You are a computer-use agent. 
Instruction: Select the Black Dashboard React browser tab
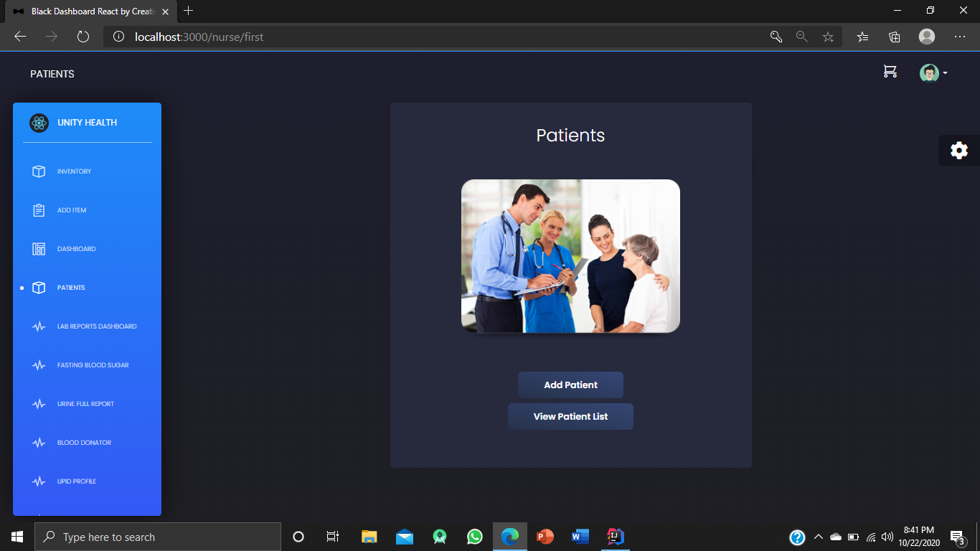pos(91,11)
